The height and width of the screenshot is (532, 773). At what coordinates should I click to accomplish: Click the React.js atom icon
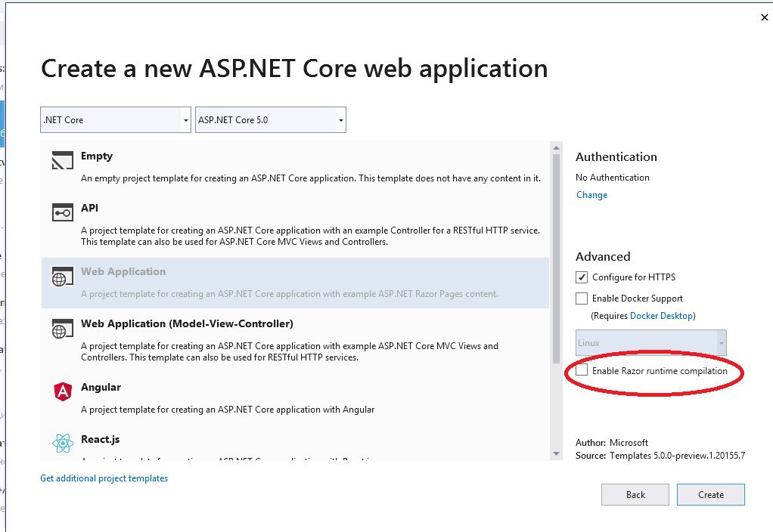(63, 444)
